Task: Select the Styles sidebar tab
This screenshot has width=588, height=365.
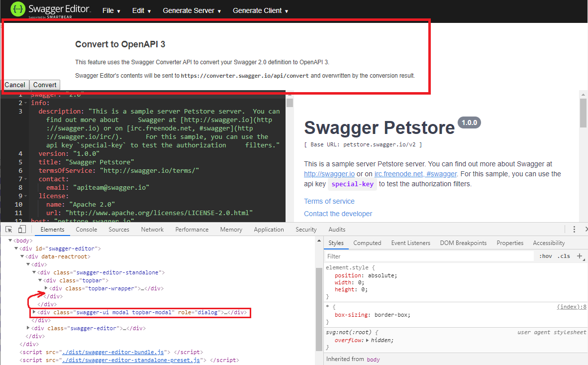Action: click(336, 243)
